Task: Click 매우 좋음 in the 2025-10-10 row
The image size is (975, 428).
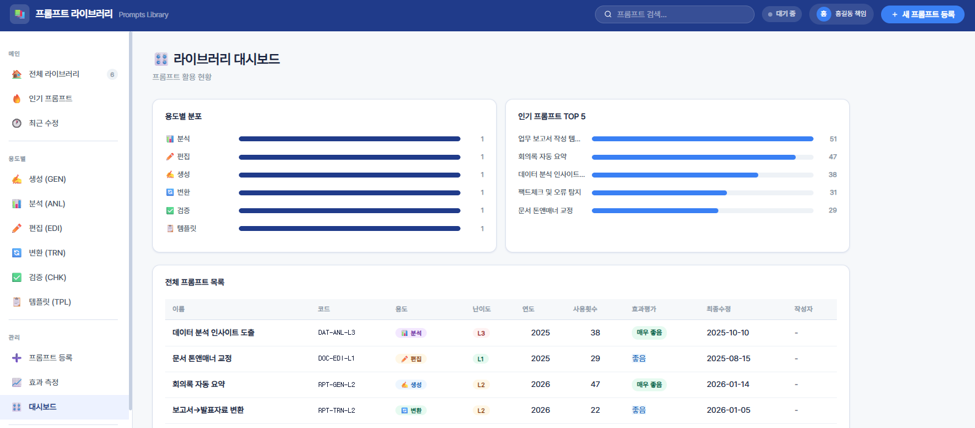Action: [649, 333]
